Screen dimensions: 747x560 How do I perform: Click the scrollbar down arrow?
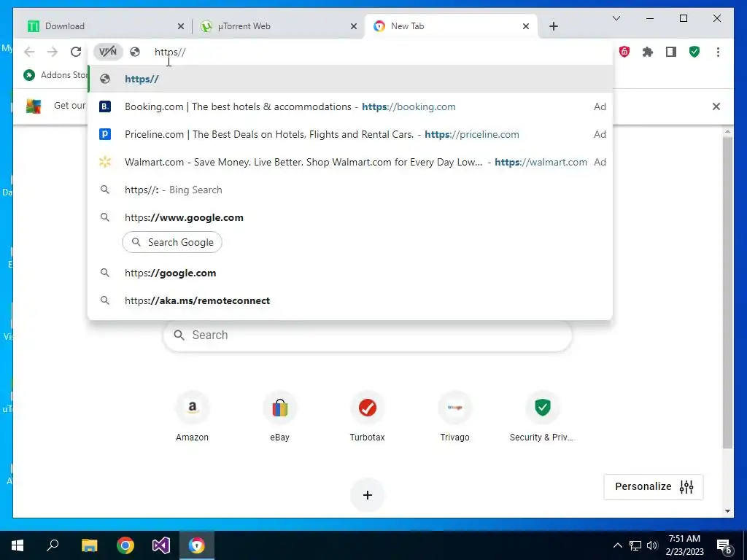tap(727, 511)
